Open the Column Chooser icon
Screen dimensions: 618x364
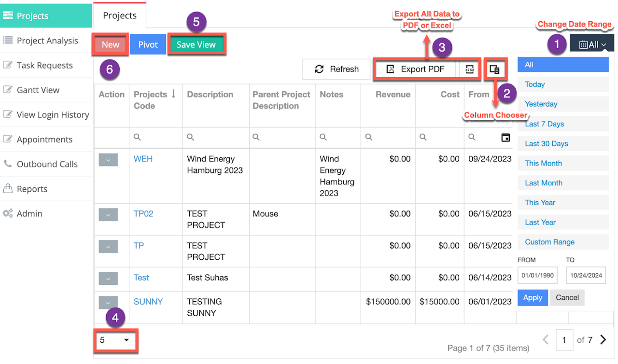494,70
